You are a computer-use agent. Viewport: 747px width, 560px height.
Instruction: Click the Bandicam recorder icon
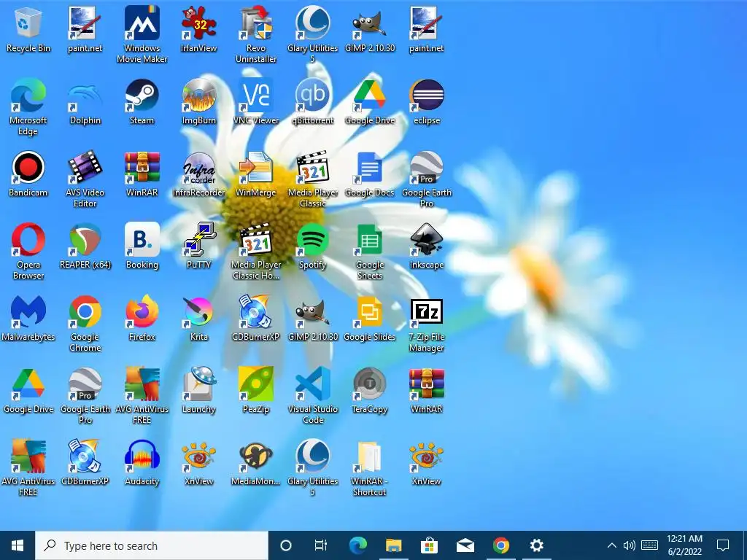28,174
